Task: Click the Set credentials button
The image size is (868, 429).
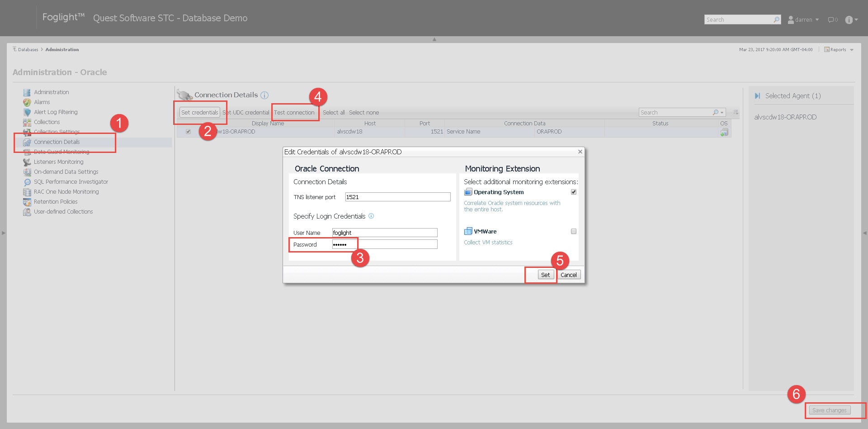Action: point(199,112)
